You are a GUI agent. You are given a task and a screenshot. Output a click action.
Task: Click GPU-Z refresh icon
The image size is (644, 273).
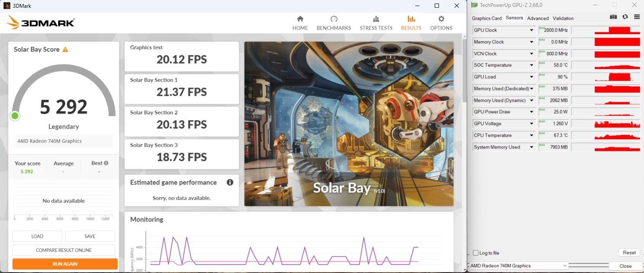tap(625, 17)
